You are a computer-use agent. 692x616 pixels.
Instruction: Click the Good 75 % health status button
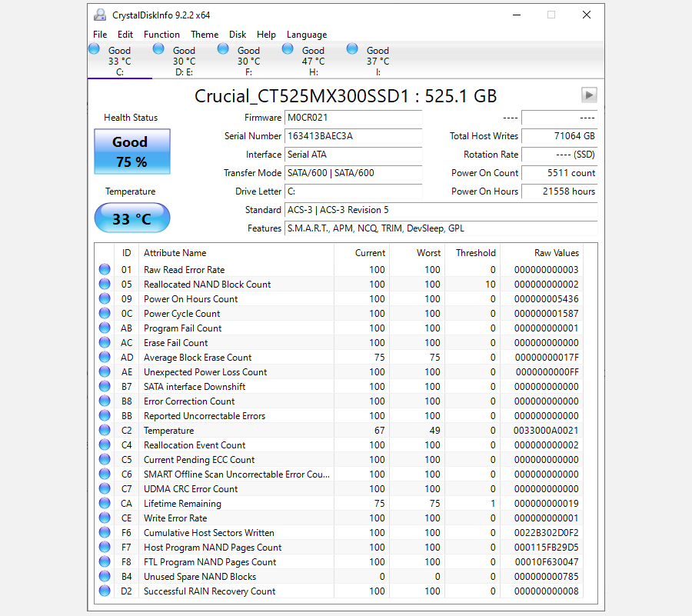(131, 152)
